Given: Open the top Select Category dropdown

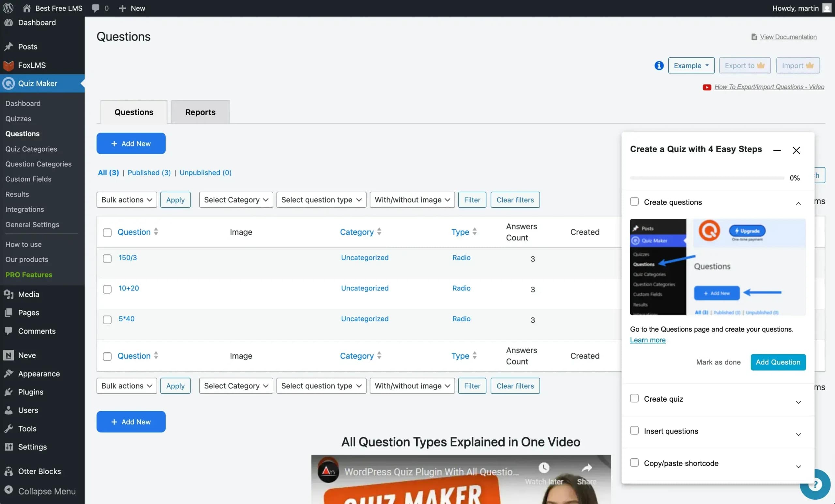Looking at the screenshot, I should tap(236, 200).
